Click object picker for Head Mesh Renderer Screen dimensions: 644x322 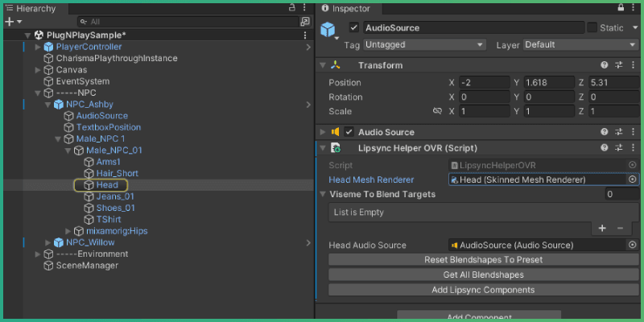point(632,180)
